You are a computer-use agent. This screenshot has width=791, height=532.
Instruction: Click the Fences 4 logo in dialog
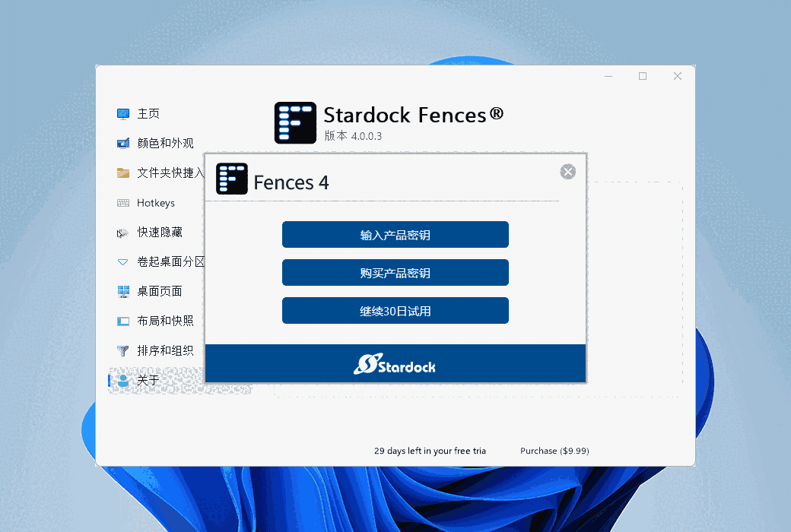[231, 179]
